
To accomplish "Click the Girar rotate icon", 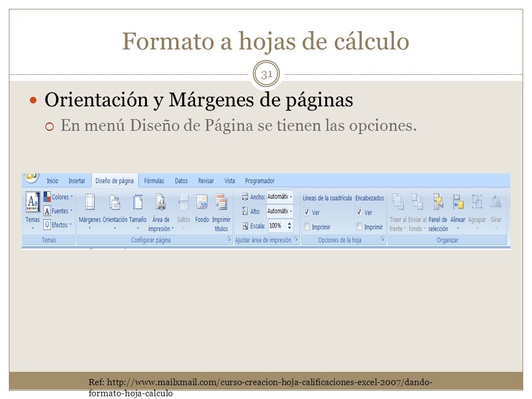I will (x=496, y=202).
